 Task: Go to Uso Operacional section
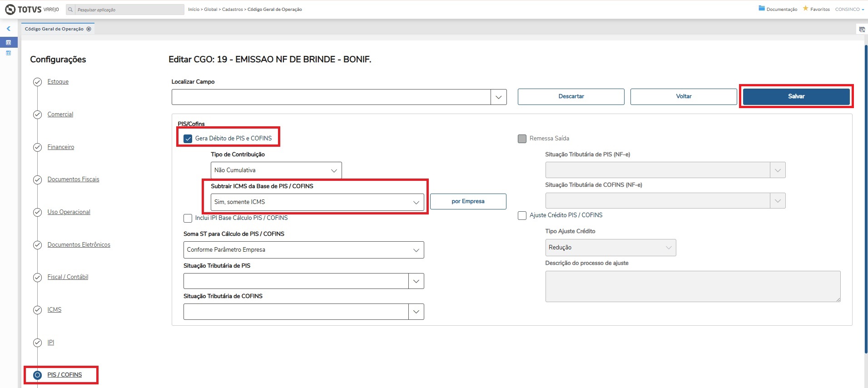click(x=69, y=212)
